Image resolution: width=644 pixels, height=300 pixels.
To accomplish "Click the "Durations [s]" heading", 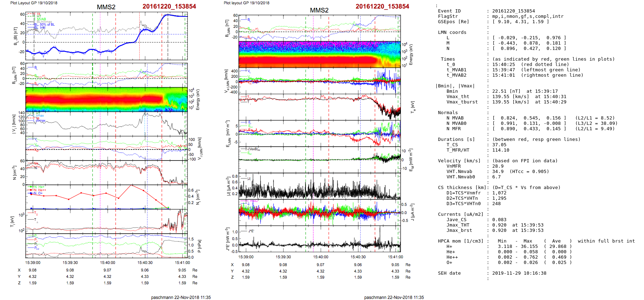I will coord(456,139).
